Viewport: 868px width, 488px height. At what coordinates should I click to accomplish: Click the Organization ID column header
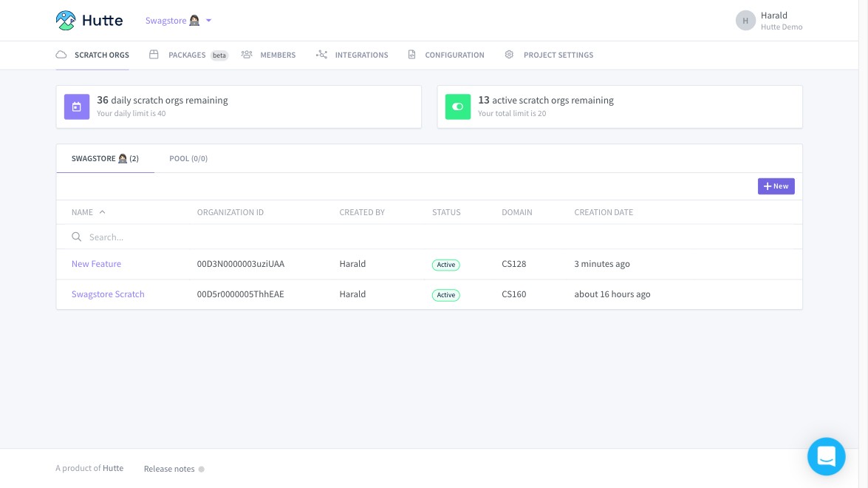click(x=230, y=212)
